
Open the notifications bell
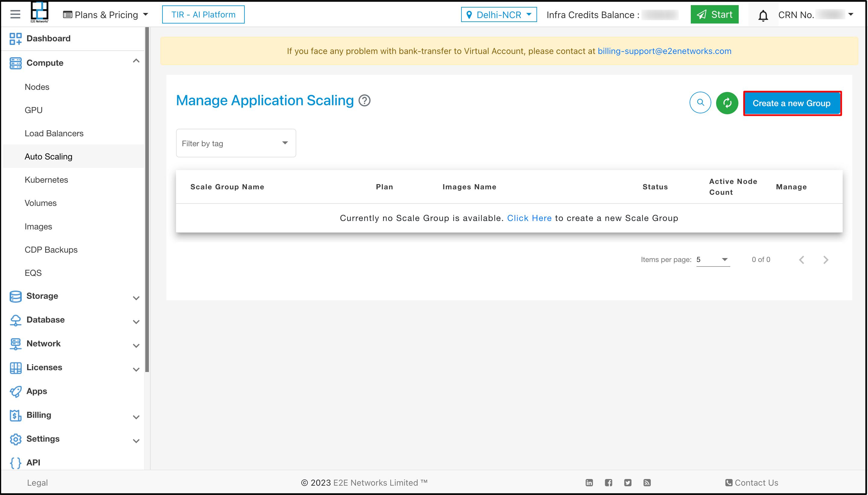[x=763, y=15]
